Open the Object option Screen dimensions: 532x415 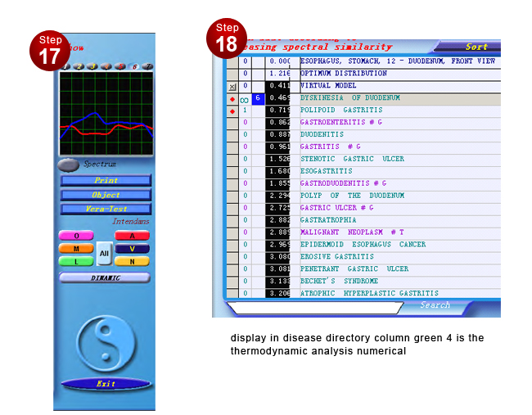[x=106, y=195]
